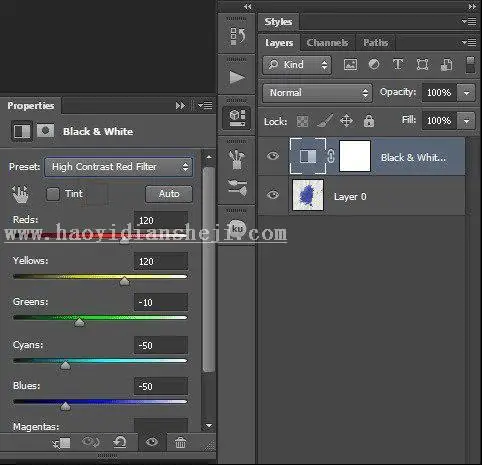The height and width of the screenshot is (465, 482).
Task: Filter layers by smart objects icon
Action: [446, 65]
